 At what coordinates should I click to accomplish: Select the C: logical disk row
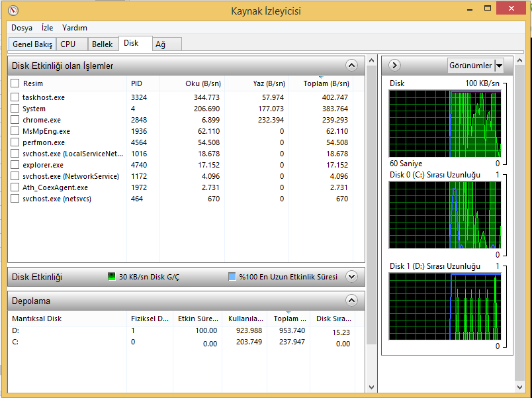(186, 342)
